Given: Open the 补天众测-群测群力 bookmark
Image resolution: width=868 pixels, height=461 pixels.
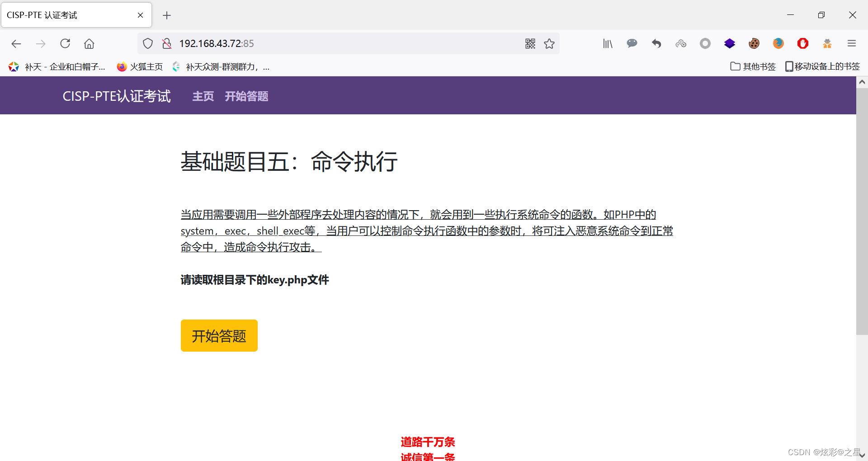Looking at the screenshot, I should coord(221,67).
